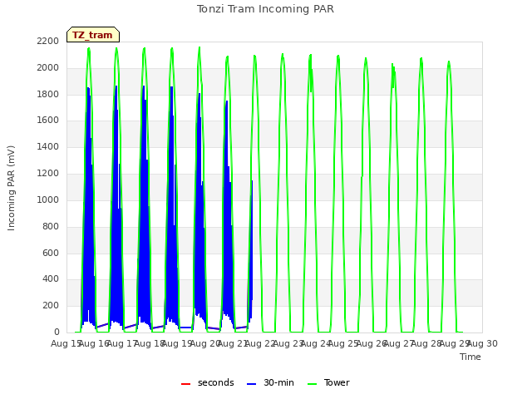Click the 1400 y-axis tick label
The height and width of the screenshot is (399, 532).
48,146
